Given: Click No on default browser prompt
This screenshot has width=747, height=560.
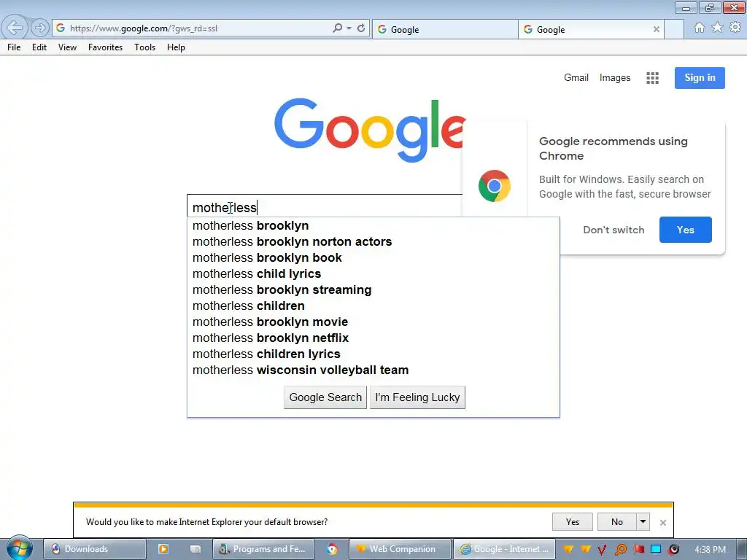Looking at the screenshot, I should pos(617,522).
